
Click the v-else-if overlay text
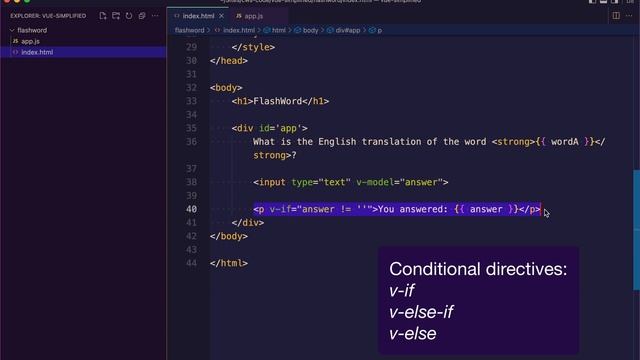[x=421, y=312]
